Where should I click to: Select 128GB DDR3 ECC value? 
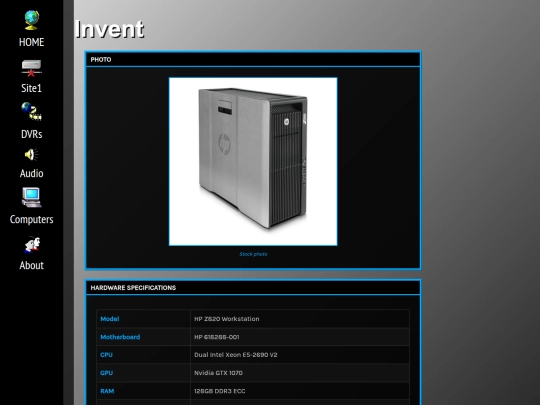click(220, 391)
